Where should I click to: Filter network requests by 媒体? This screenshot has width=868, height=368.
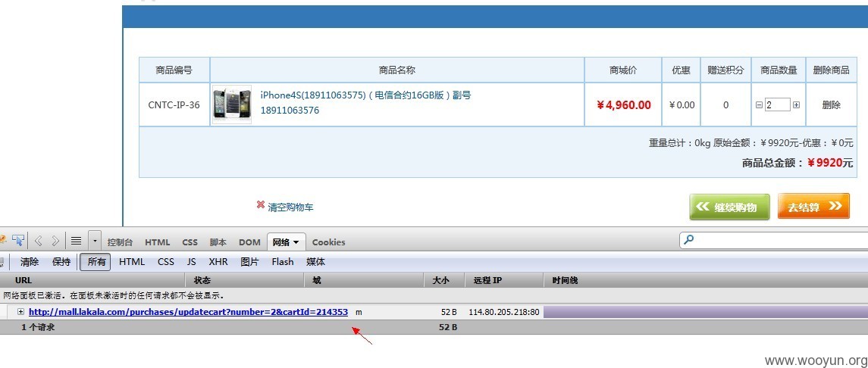[x=316, y=262]
